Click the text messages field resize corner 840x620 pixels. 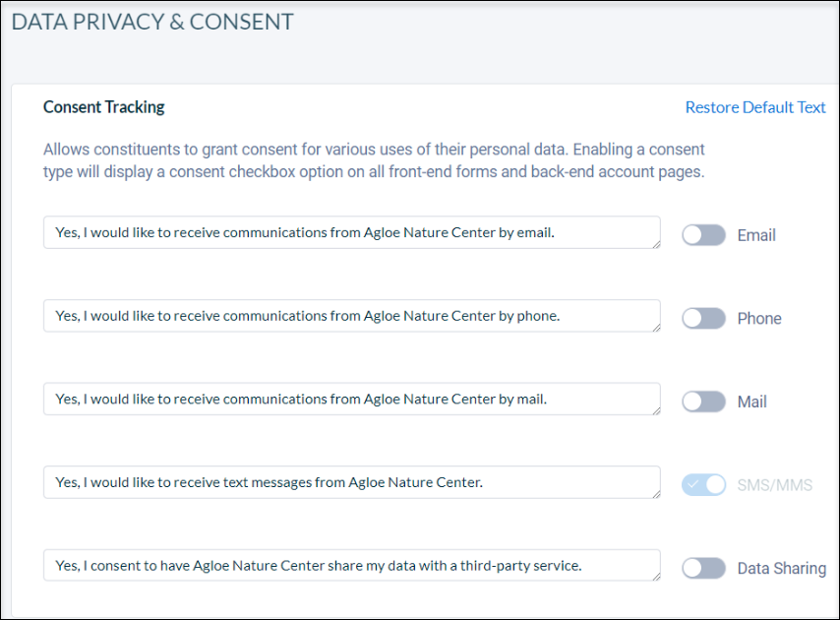[656, 495]
